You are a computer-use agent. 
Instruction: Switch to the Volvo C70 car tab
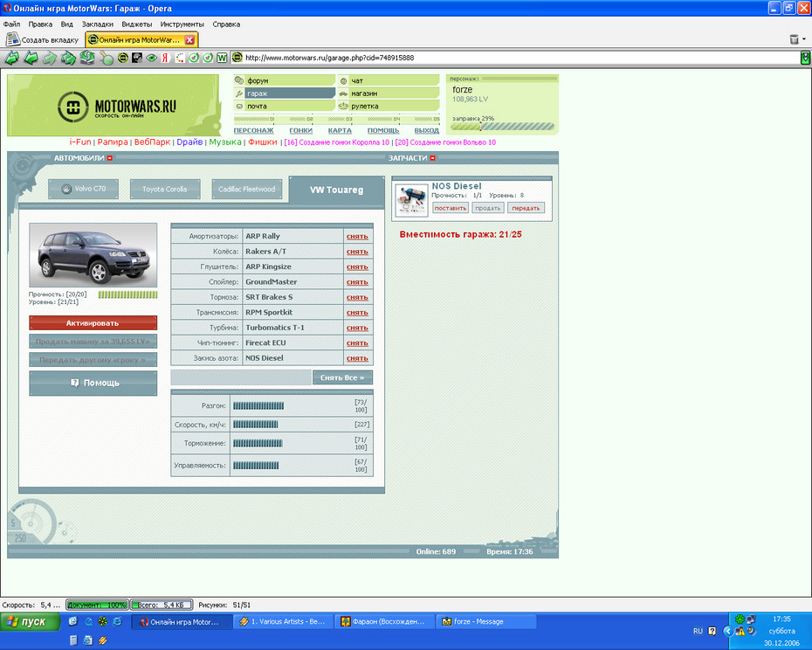[x=83, y=189]
